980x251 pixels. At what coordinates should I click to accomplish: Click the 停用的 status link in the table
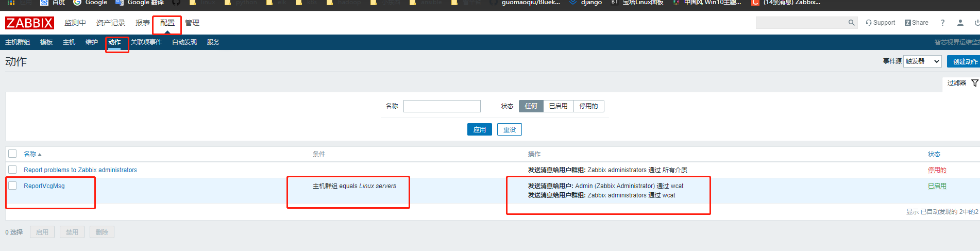pos(937,170)
